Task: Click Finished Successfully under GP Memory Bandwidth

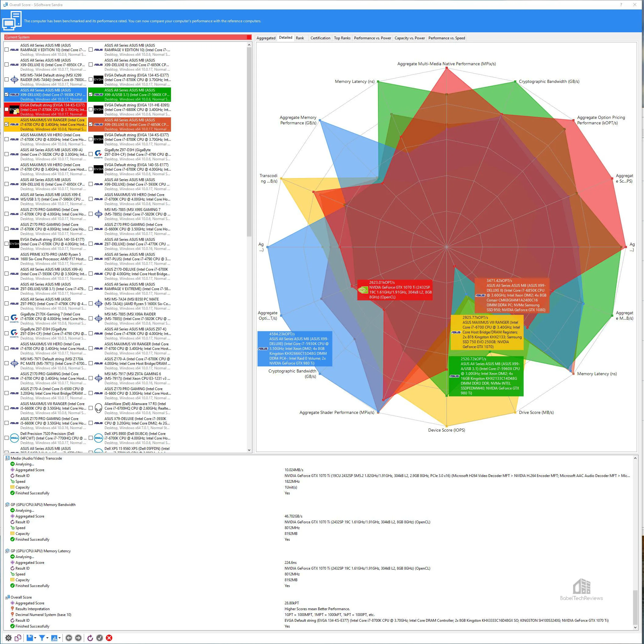Action: [x=32, y=539]
